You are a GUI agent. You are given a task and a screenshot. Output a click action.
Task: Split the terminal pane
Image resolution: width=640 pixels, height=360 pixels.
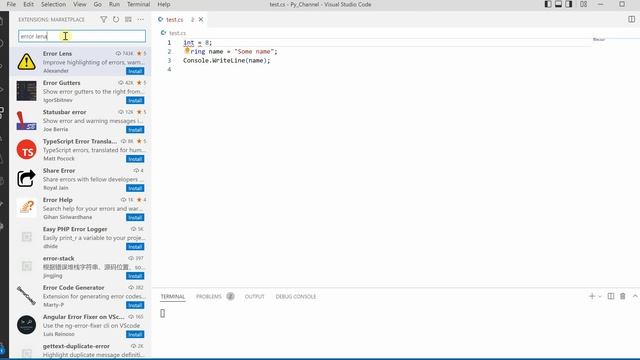pyautogui.click(x=611, y=296)
